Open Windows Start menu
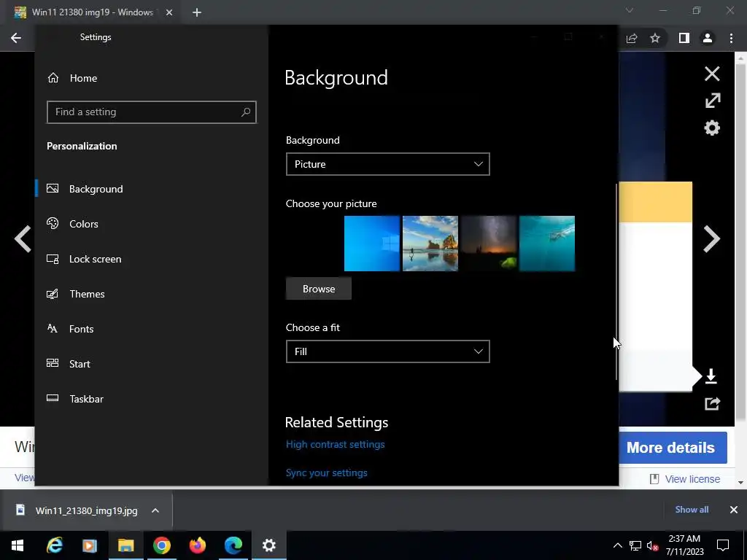Viewport: 747px width, 560px height. click(x=18, y=545)
